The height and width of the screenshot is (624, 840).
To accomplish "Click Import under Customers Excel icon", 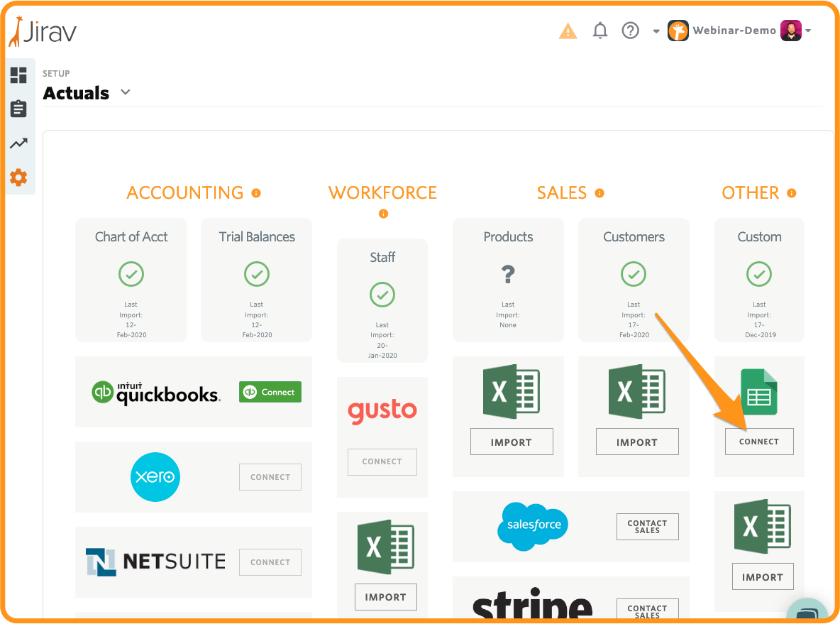I will point(638,442).
